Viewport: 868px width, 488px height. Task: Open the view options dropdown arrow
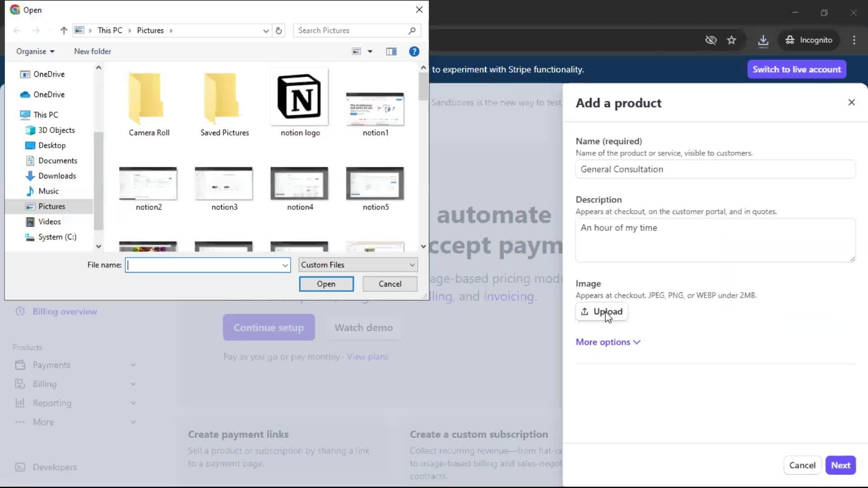(x=370, y=52)
